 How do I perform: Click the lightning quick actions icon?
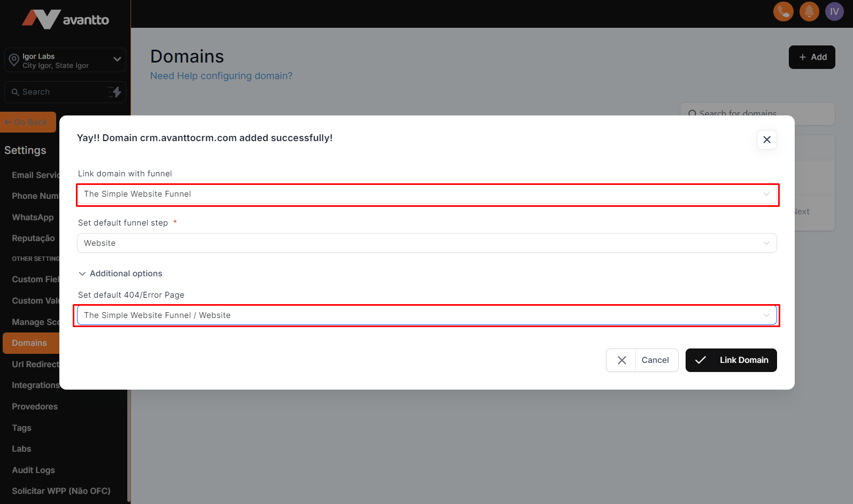pos(115,92)
